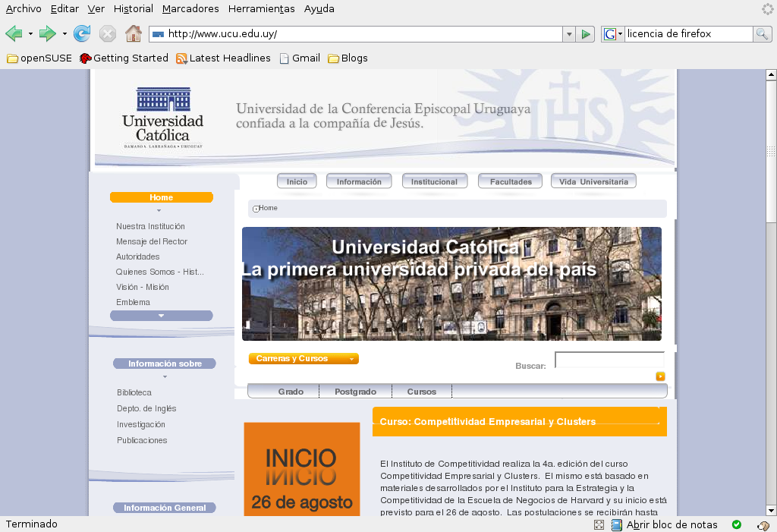The height and width of the screenshot is (532, 777).
Task: Switch to the Postgrado tab
Action: pyautogui.click(x=355, y=392)
